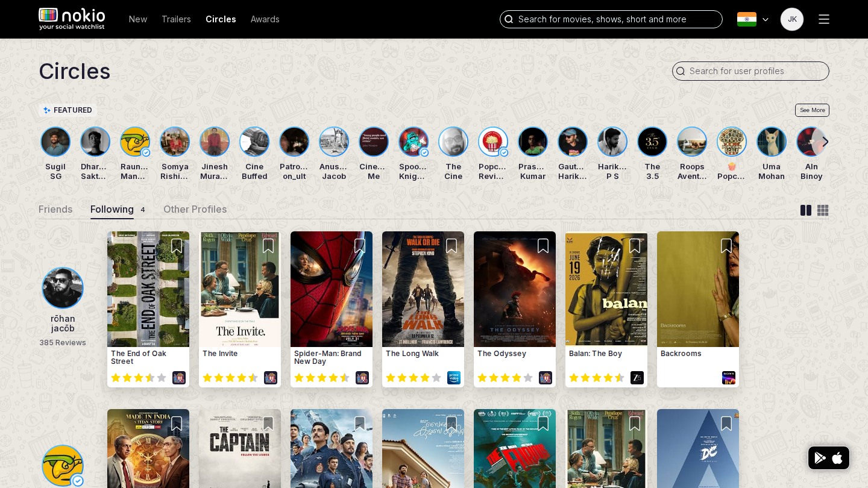
Task: Bookmark Spider-Man: Brand New Day
Action: pyautogui.click(x=360, y=246)
